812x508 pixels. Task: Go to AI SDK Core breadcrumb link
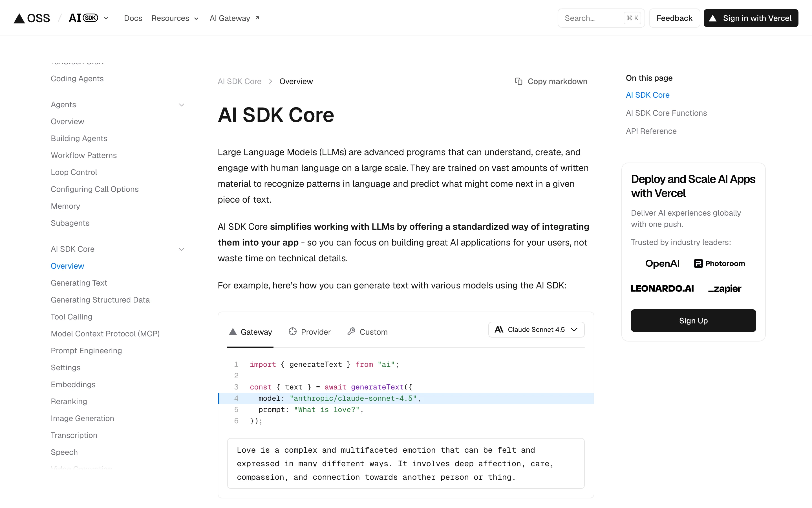[239, 81]
